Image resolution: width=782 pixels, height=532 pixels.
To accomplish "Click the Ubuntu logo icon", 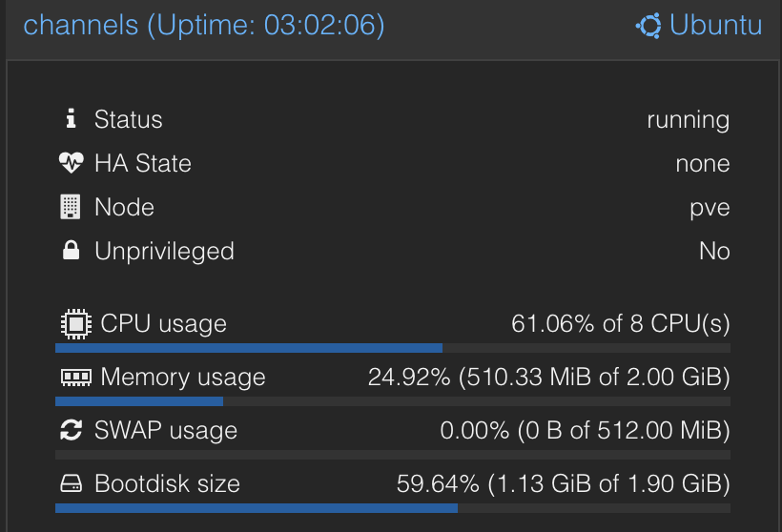I will click(649, 26).
